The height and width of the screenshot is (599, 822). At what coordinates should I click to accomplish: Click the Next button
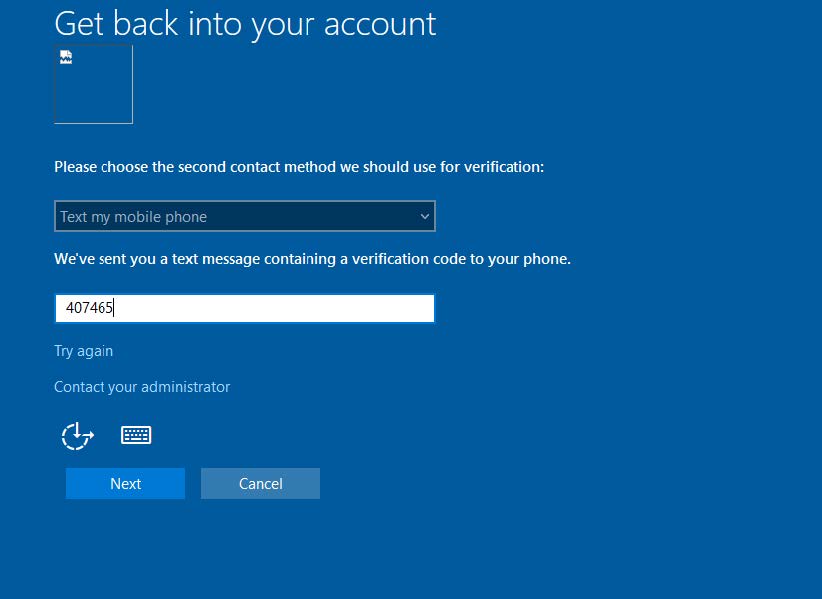(x=125, y=483)
